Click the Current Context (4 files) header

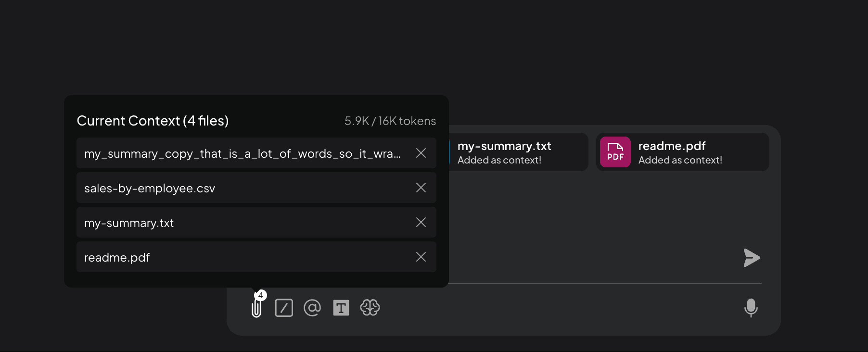click(153, 121)
